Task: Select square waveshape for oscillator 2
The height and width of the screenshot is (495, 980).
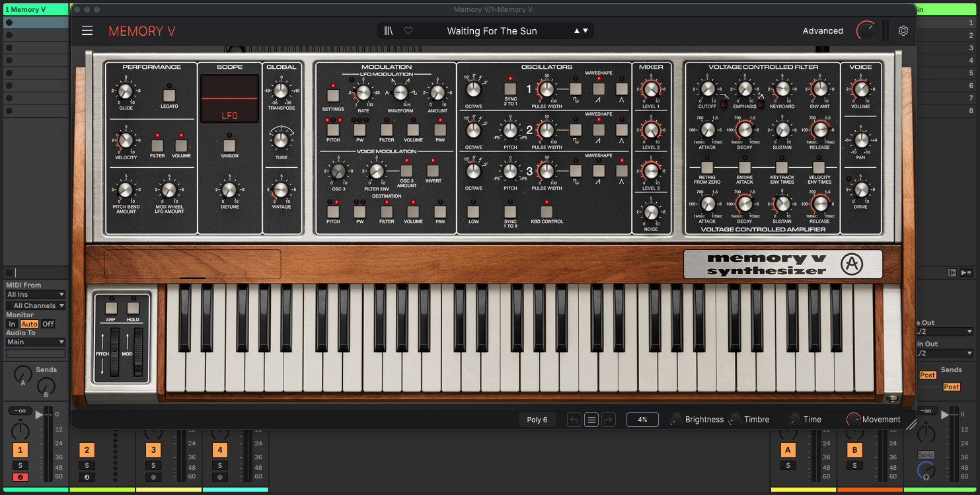Action: 576,130
